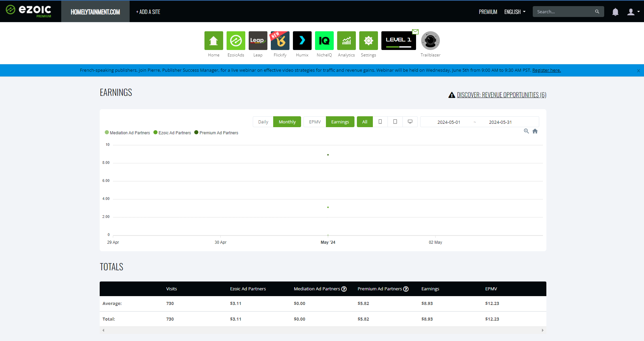Open the start date 2024-05-01 picker
The image size is (644, 341).
pyautogui.click(x=448, y=122)
